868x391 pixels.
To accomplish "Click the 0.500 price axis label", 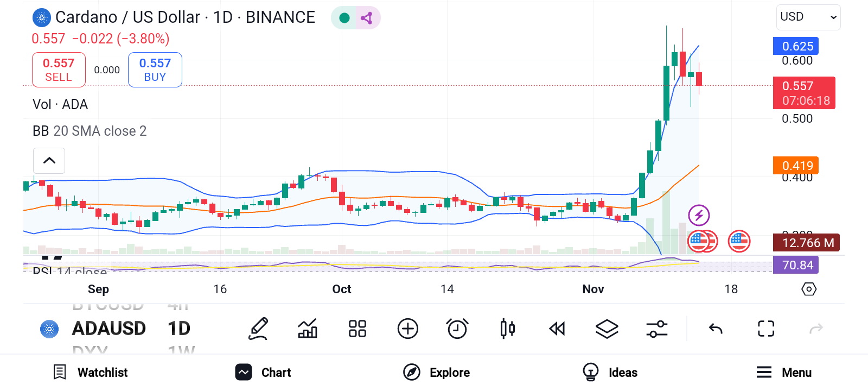I will point(797,118).
